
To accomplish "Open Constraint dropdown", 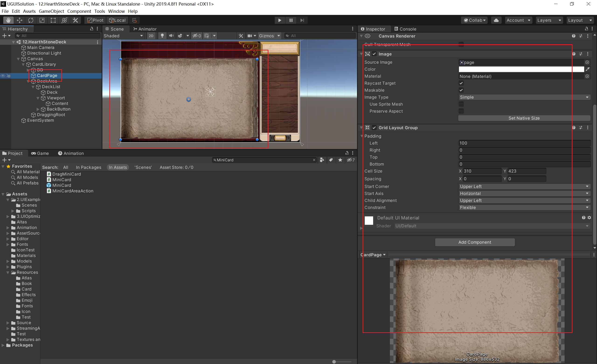I will coord(524,208).
